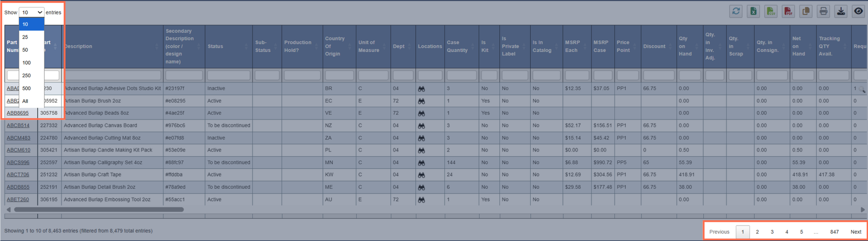Open part link ABET260

(x=18, y=199)
